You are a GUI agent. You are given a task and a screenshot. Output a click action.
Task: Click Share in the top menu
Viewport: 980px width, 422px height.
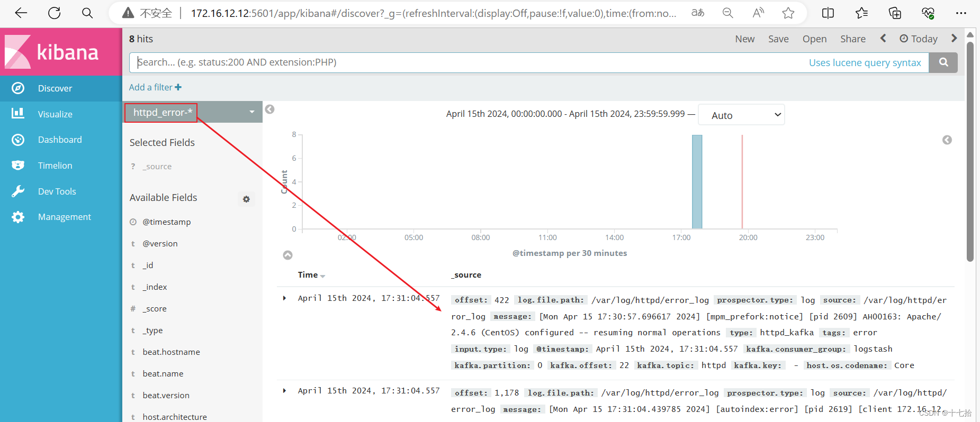(x=853, y=39)
